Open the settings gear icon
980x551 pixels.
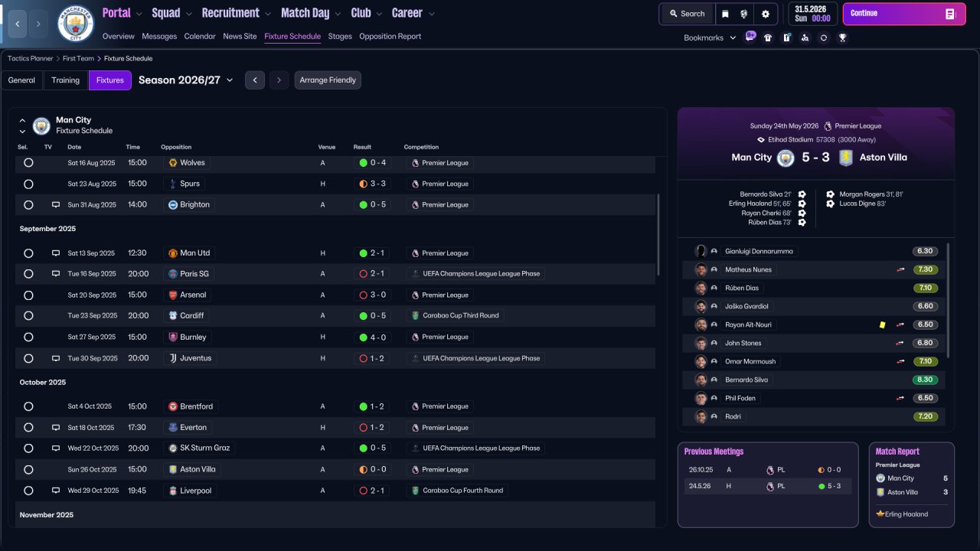point(765,14)
